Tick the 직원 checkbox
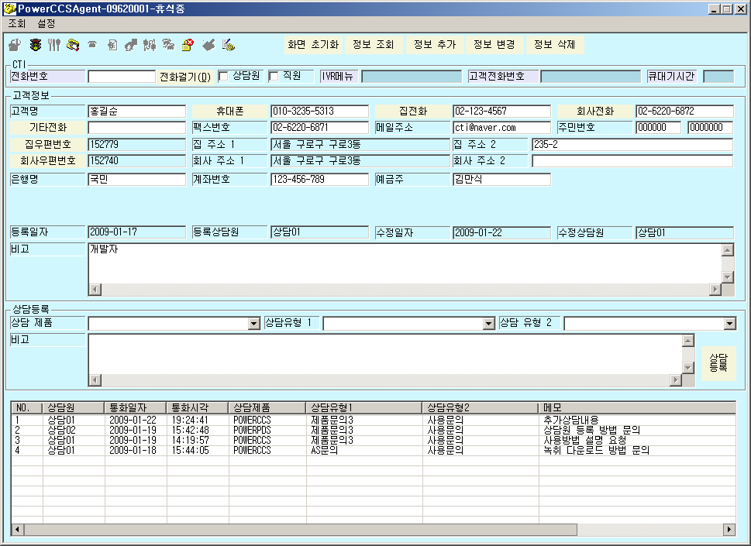751x546 pixels. pos(273,77)
